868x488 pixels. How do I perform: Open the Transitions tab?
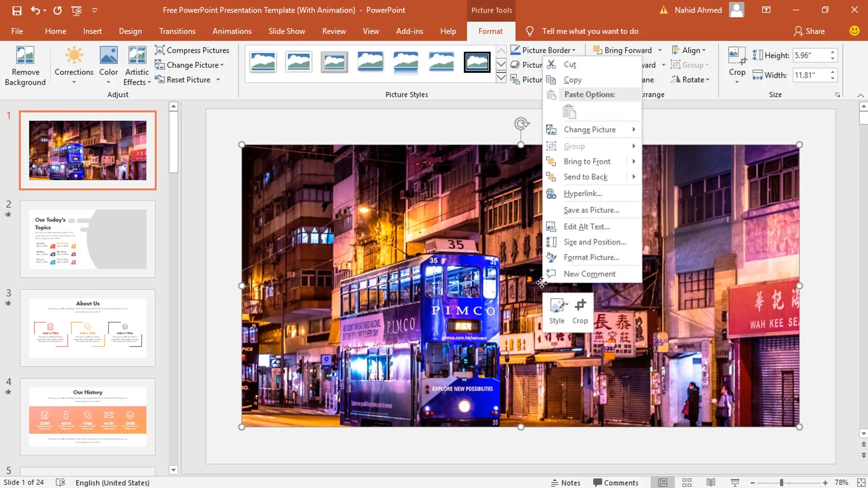point(177,31)
